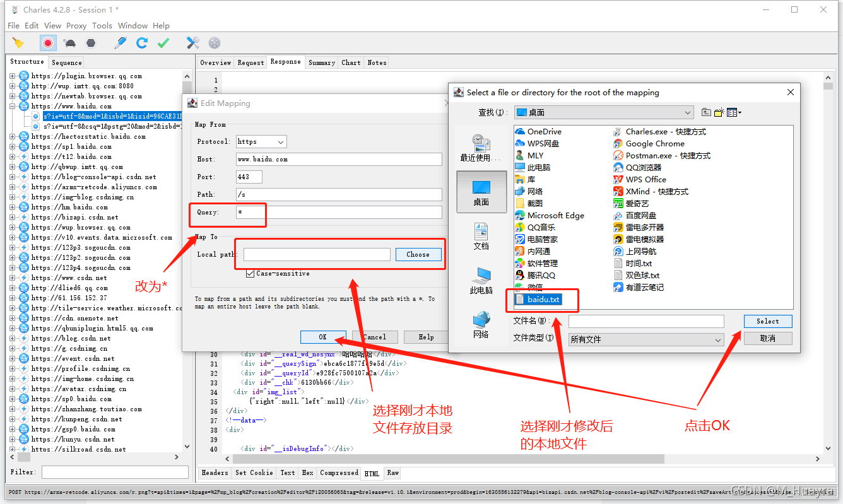Select the Postman.exe shortcut
The width and height of the screenshot is (843, 504).
click(662, 155)
